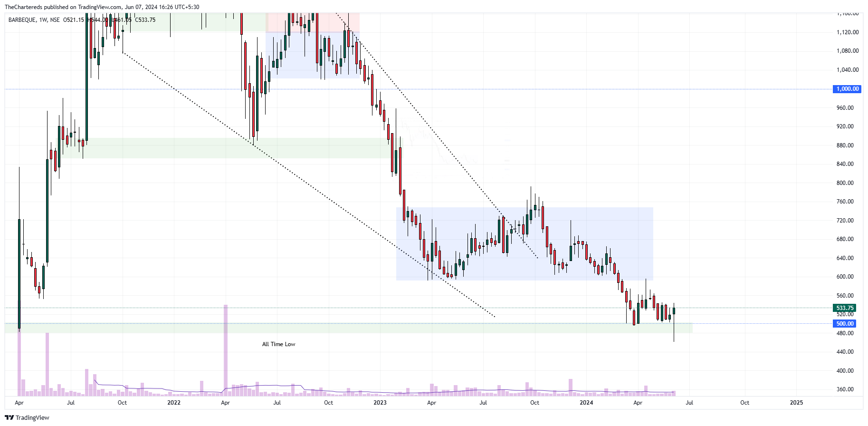Select the "All Time Low" text annotation
The image size is (868, 426).
pyautogui.click(x=278, y=344)
